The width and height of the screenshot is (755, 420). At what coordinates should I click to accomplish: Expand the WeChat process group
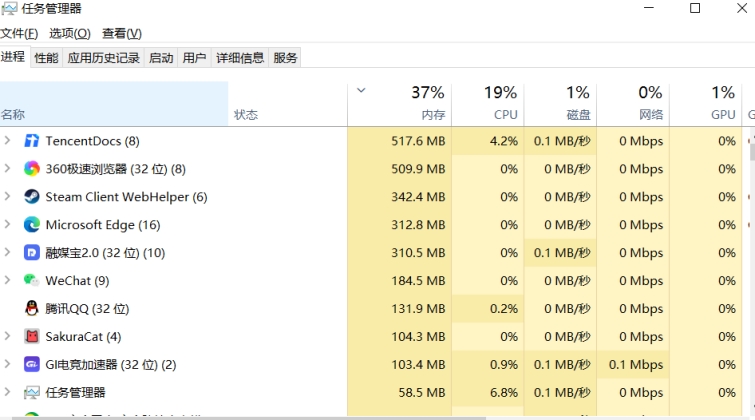pos(7,280)
